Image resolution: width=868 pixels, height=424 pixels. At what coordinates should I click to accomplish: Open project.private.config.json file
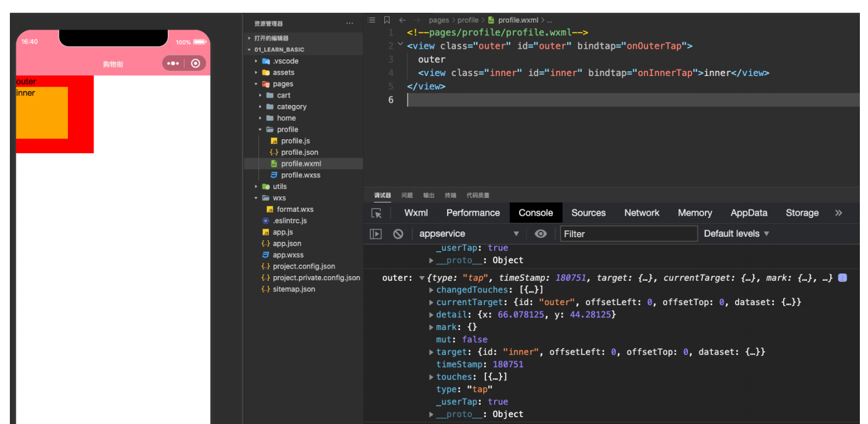316,278
